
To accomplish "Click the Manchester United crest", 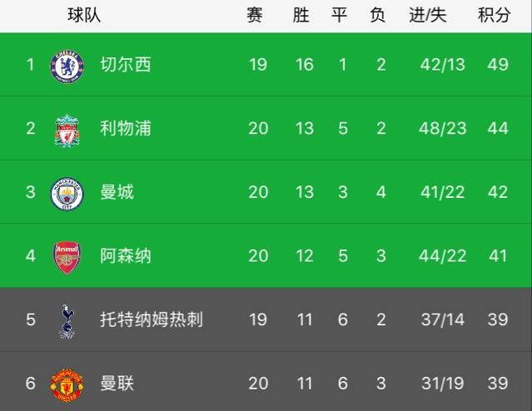I will 67,385.
